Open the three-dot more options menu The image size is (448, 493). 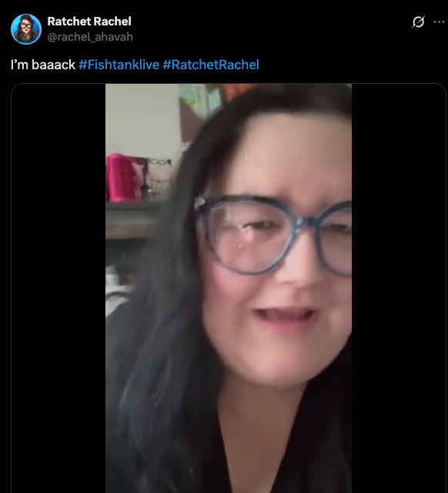pyautogui.click(x=439, y=22)
